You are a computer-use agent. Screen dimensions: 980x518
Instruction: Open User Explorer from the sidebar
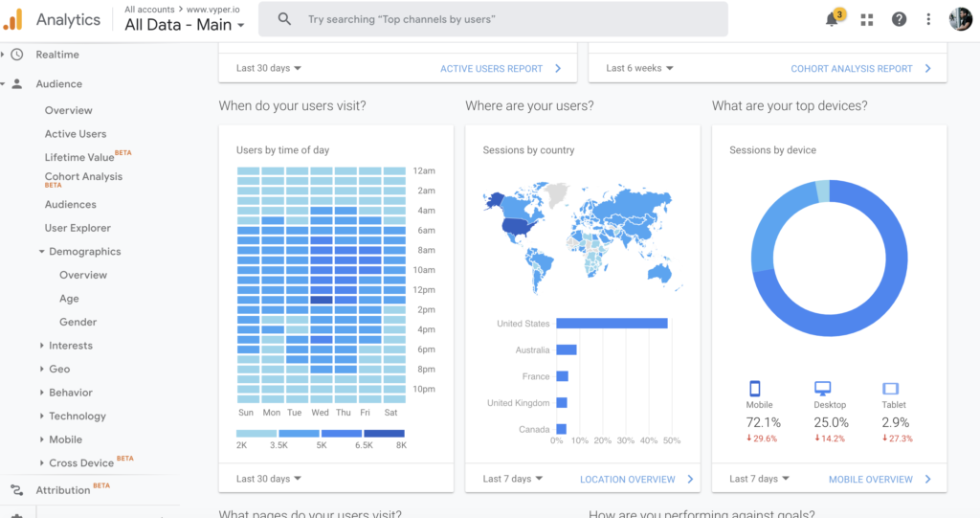(78, 228)
